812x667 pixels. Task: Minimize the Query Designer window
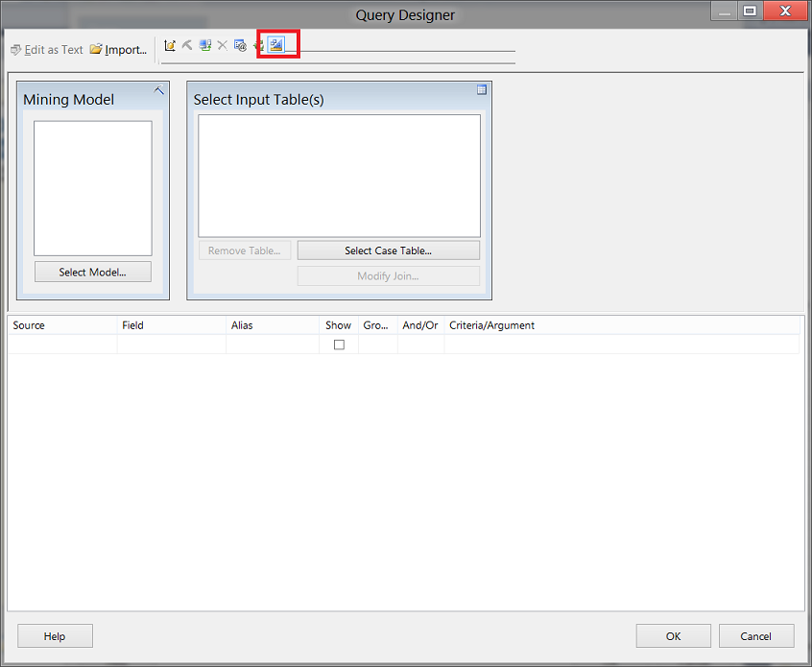(725, 11)
